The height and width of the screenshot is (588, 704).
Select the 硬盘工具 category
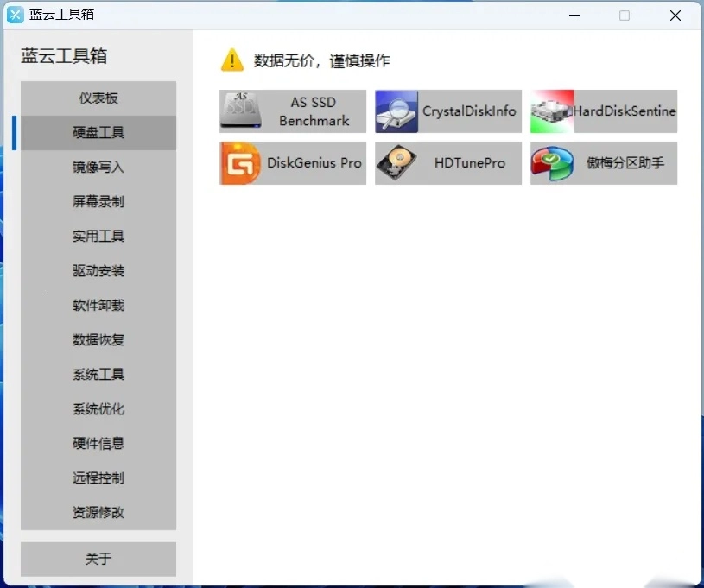98,132
